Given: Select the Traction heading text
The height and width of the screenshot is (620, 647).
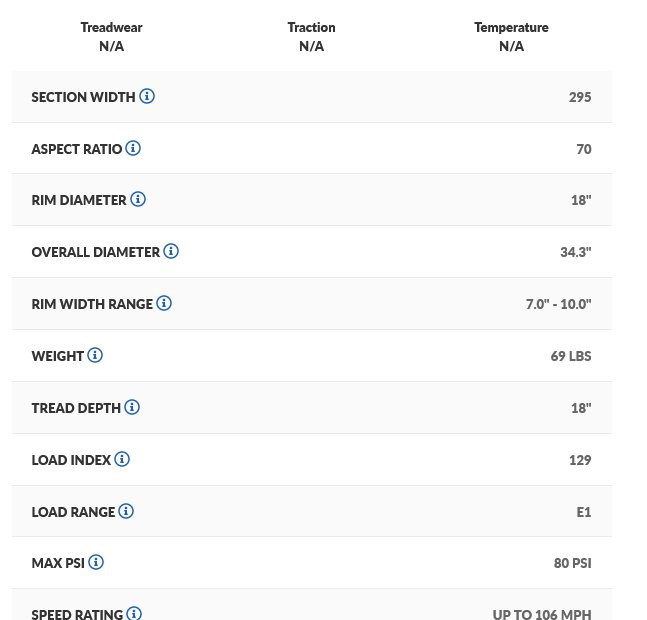Looking at the screenshot, I should [x=312, y=27].
